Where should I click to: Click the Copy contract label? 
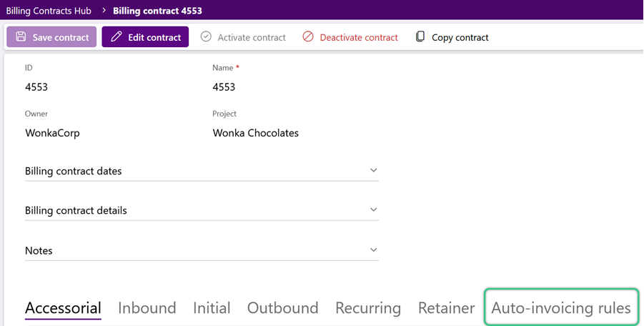[x=460, y=38]
